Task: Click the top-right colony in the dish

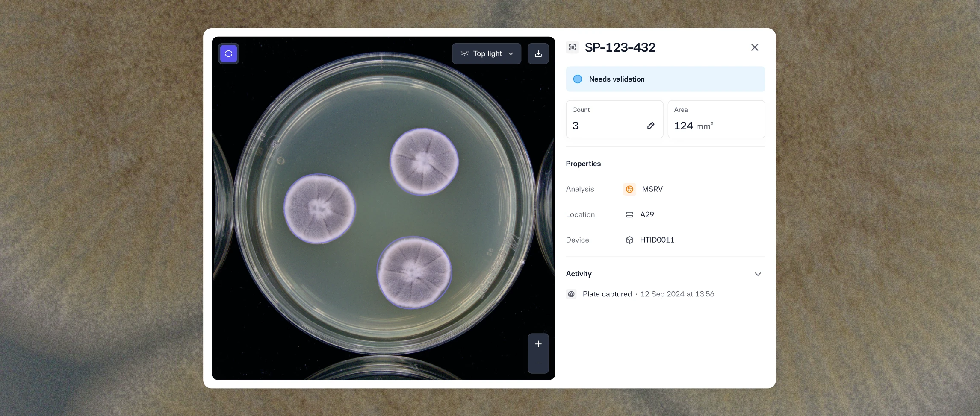Action: 424,162
